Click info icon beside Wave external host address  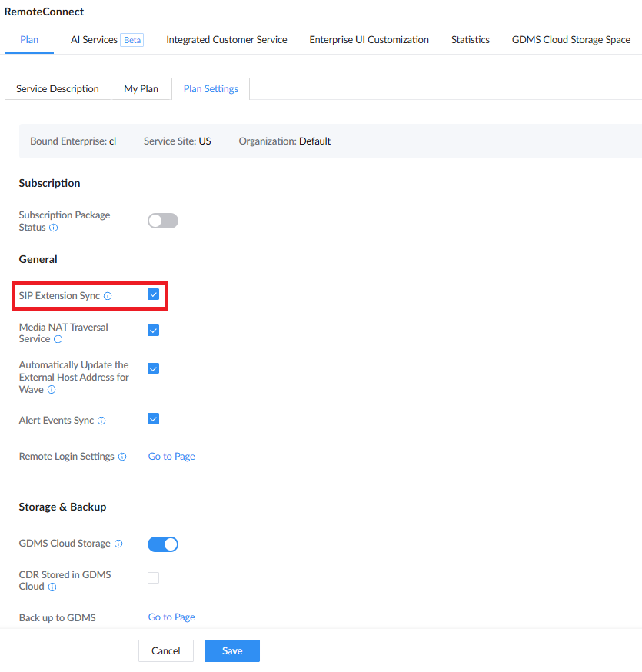(x=52, y=390)
